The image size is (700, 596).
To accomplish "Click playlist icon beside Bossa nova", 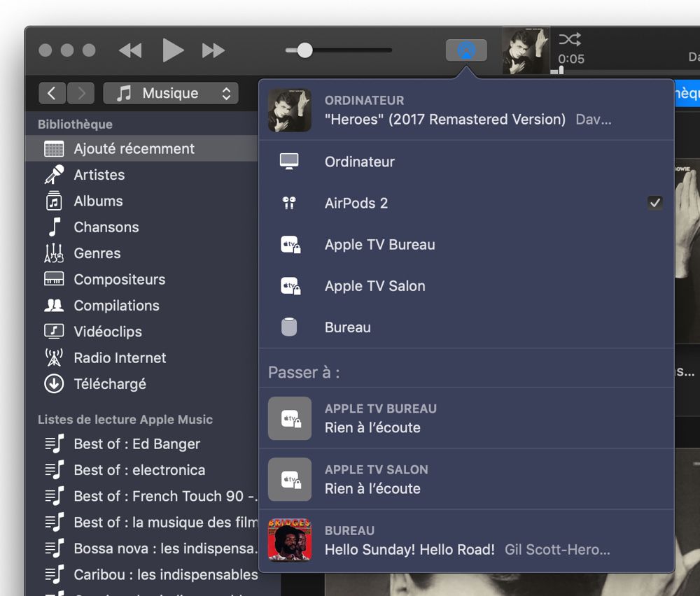I will pyautogui.click(x=55, y=548).
